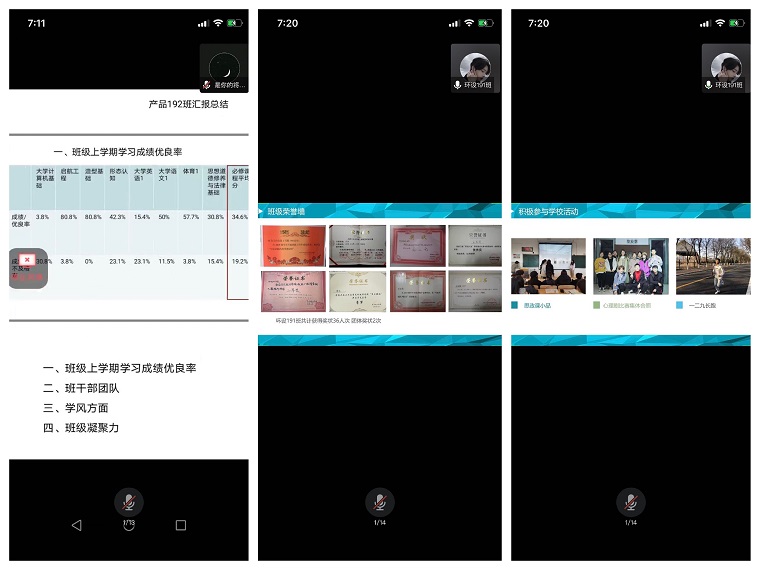The height and width of the screenshot is (570, 760).
Task: Tap Android back triangle navigation button
Action: (x=76, y=525)
